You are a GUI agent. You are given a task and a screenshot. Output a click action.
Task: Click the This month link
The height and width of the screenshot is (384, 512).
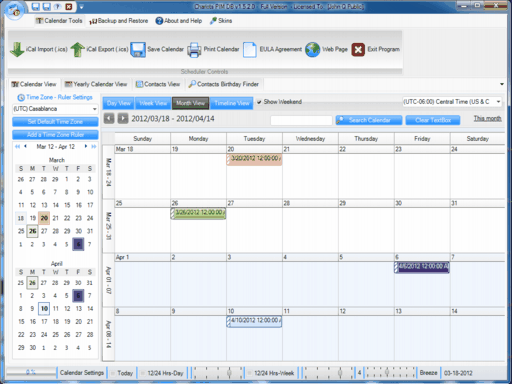(487, 118)
